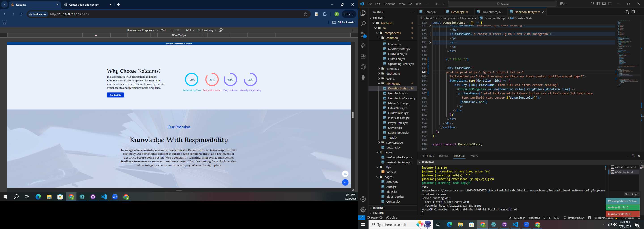Click Open Changes icon in editor toolbar
This screenshot has height=229, width=644.
[x=627, y=12]
